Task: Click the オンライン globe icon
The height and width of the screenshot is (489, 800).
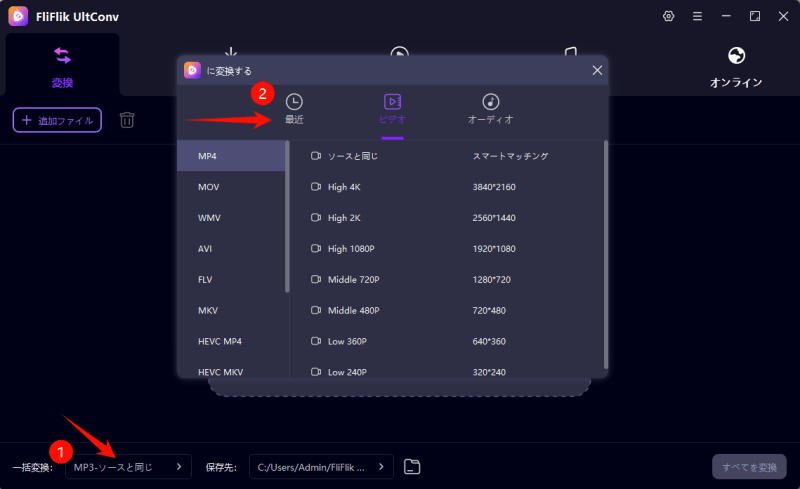Action: pyautogui.click(x=736, y=56)
